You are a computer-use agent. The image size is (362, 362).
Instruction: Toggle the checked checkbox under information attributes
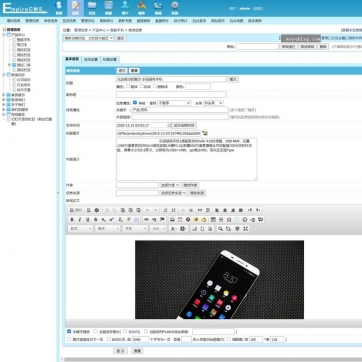[135, 103]
